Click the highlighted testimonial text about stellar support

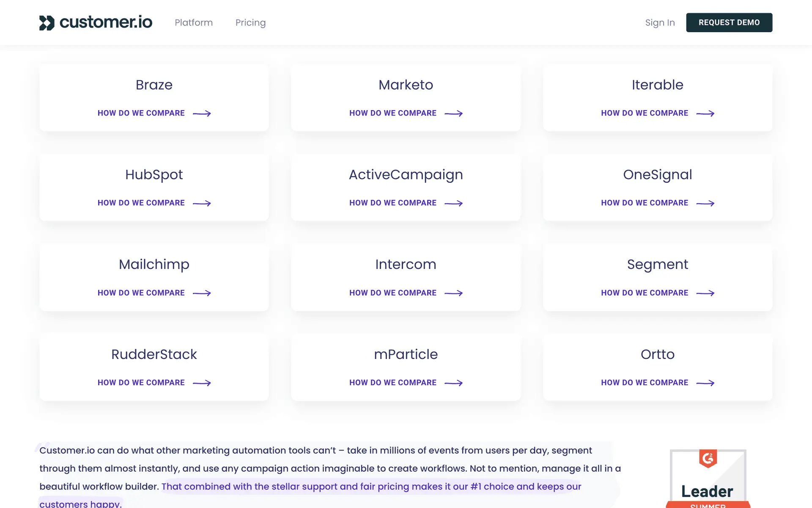[x=371, y=486]
